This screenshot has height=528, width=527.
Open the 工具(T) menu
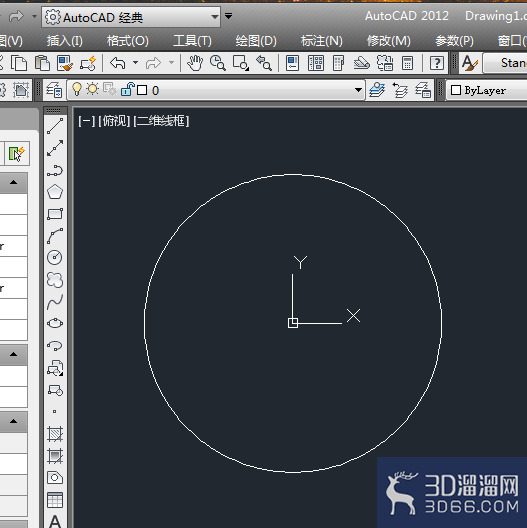[192, 41]
